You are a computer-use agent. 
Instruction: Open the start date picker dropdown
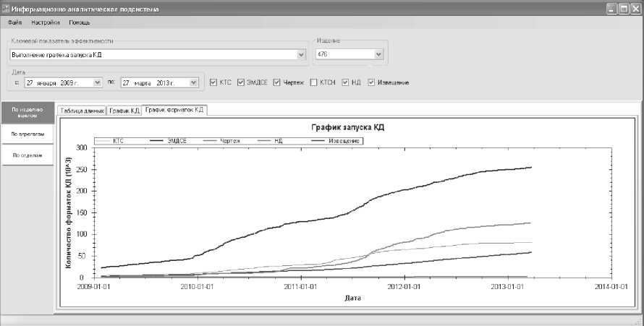pos(98,83)
